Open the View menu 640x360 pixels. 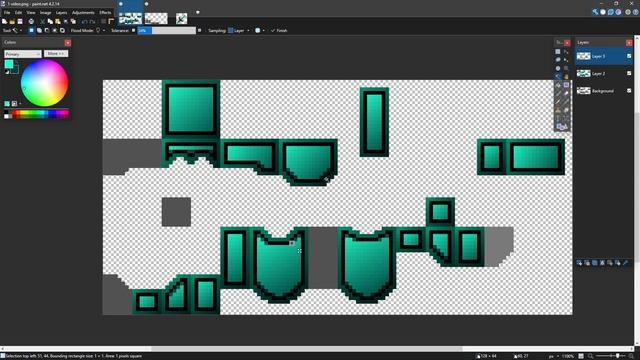point(31,13)
